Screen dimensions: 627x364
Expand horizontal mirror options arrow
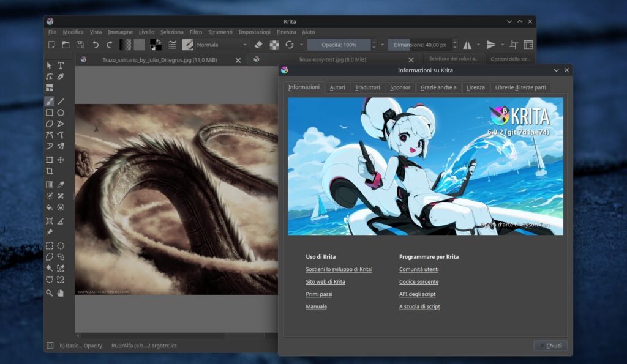tap(478, 45)
